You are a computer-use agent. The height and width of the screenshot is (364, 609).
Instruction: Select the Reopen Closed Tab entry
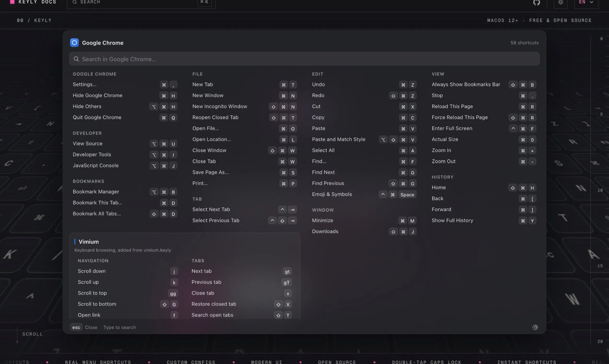click(x=245, y=118)
